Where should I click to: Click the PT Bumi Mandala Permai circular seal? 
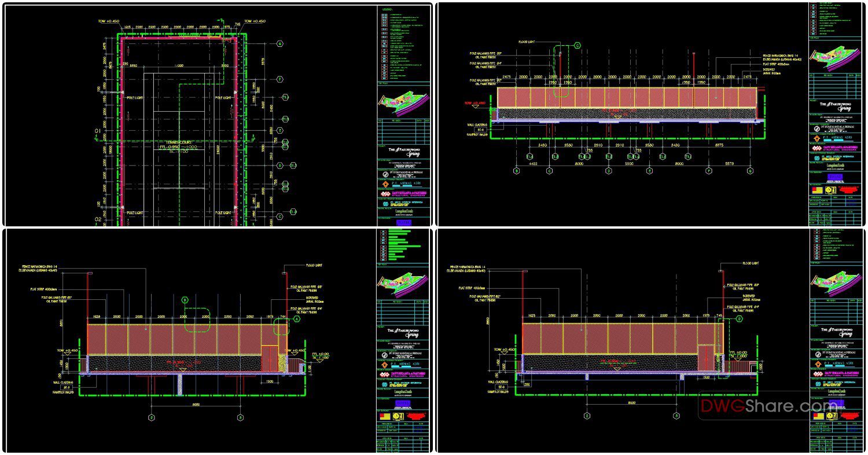(385, 174)
